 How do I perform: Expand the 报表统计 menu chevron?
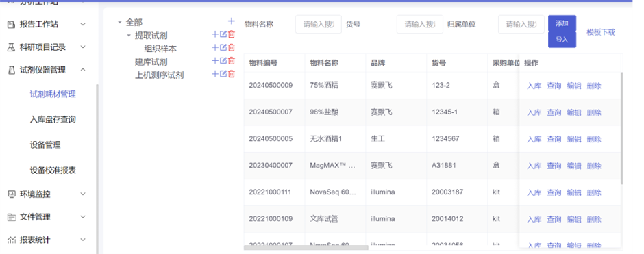[83, 240]
